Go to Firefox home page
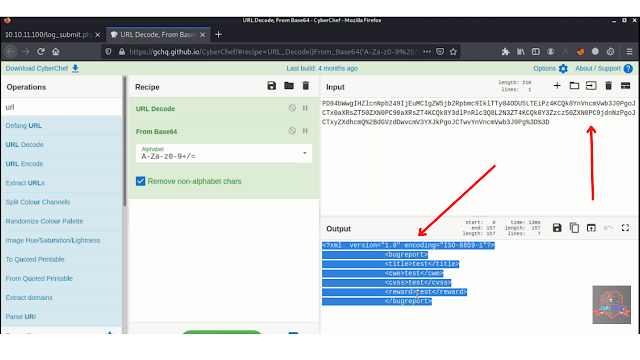 (56, 51)
